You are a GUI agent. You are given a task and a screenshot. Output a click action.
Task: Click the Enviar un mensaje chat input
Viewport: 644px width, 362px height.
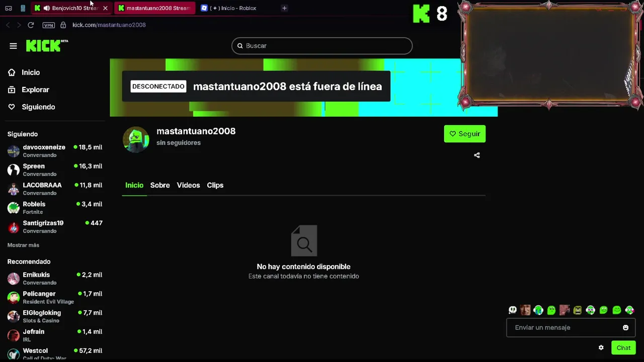[x=571, y=327]
